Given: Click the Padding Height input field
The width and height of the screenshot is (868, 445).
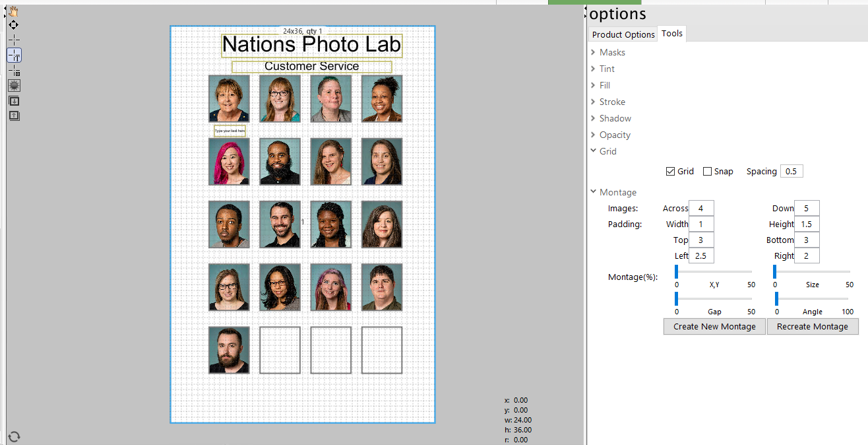Looking at the screenshot, I should (x=807, y=224).
